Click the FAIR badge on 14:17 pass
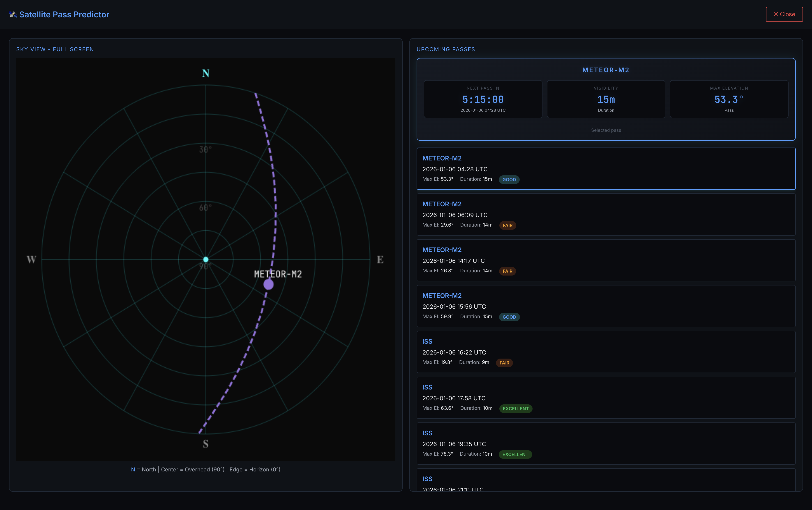 pos(507,271)
